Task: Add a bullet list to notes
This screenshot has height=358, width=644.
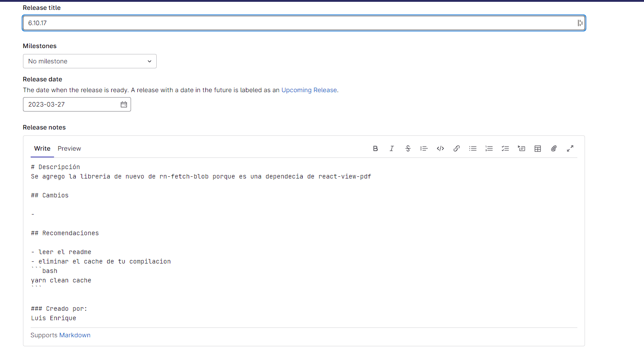Action: click(473, 148)
